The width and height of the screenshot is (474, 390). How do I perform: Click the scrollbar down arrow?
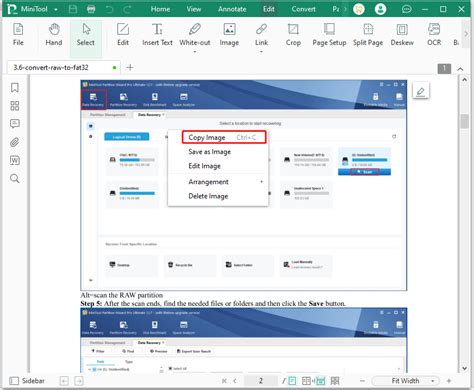point(465,368)
